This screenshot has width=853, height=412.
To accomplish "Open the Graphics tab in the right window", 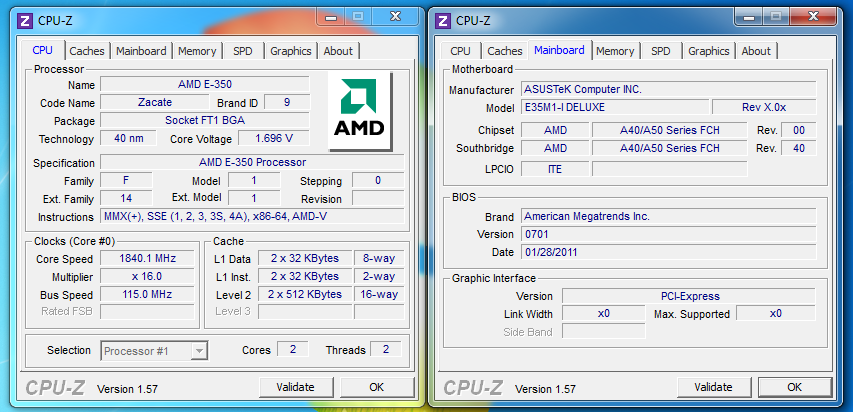I will coord(709,51).
